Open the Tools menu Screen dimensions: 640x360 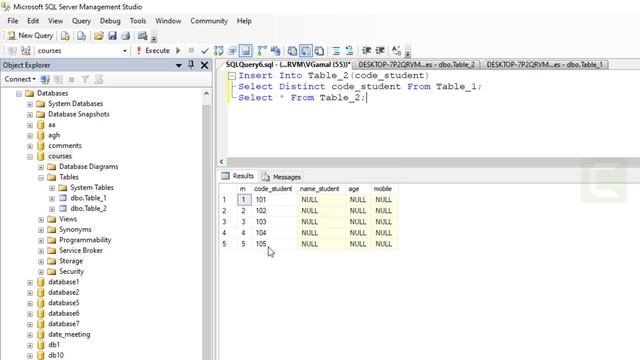point(138,21)
